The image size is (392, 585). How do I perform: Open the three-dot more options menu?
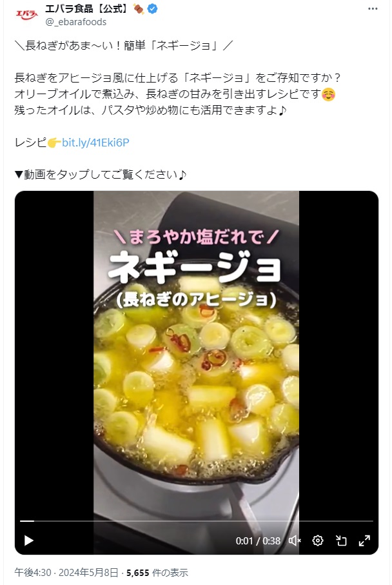click(373, 8)
